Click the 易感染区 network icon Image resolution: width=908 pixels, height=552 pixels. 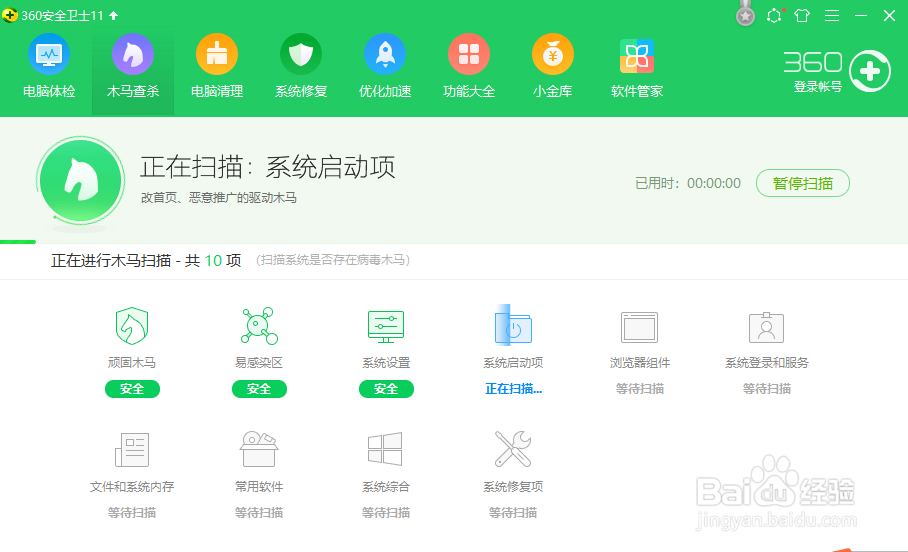(x=259, y=326)
